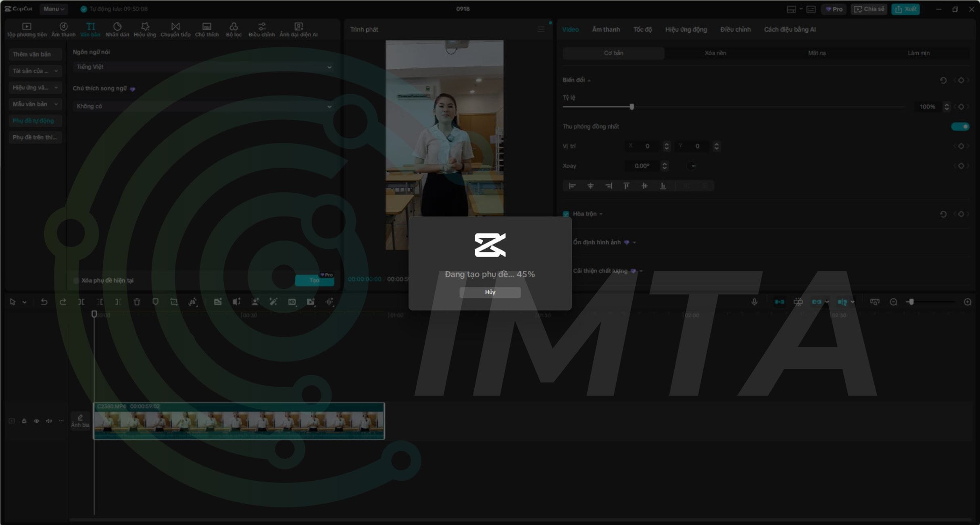This screenshot has height=525, width=980.
Task: Click the microphone voiceover recording icon
Action: pos(754,301)
